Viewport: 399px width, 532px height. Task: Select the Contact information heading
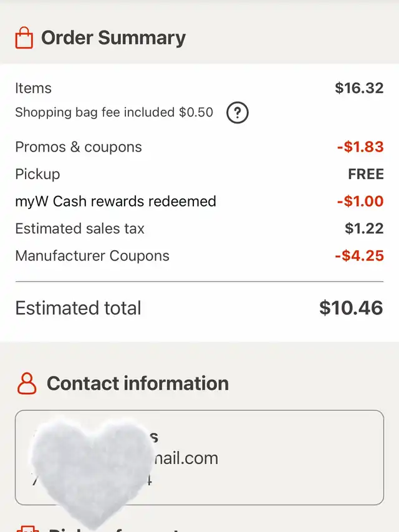(138, 383)
